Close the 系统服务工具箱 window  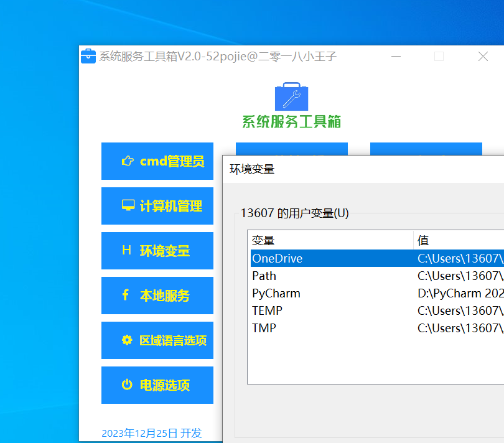click(x=483, y=57)
